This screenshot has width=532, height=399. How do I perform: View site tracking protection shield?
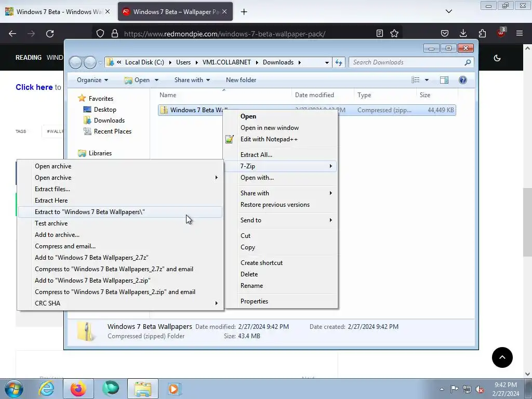pyautogui.click(x=100, y=33)
